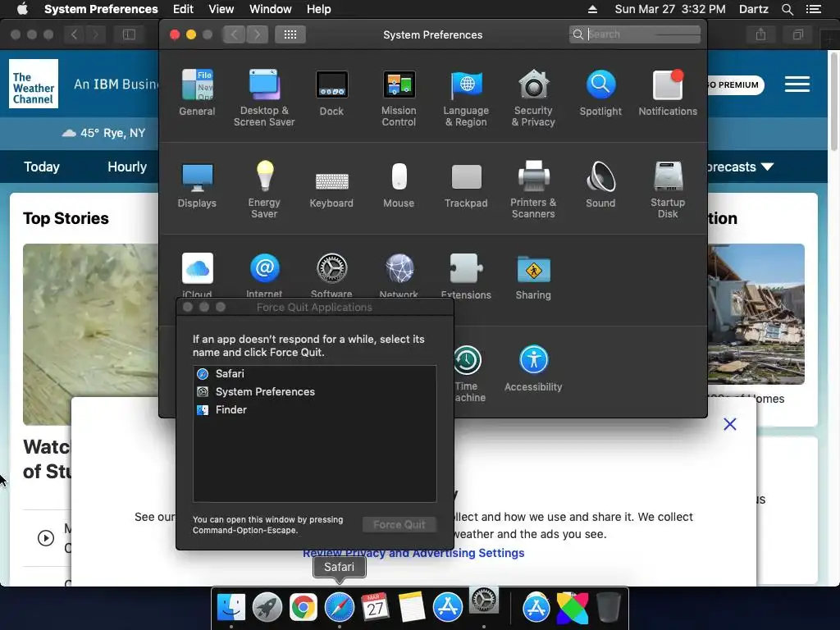The image size is (840, 630).
Task: Open the General preferences pane
Action: point(197,93)
